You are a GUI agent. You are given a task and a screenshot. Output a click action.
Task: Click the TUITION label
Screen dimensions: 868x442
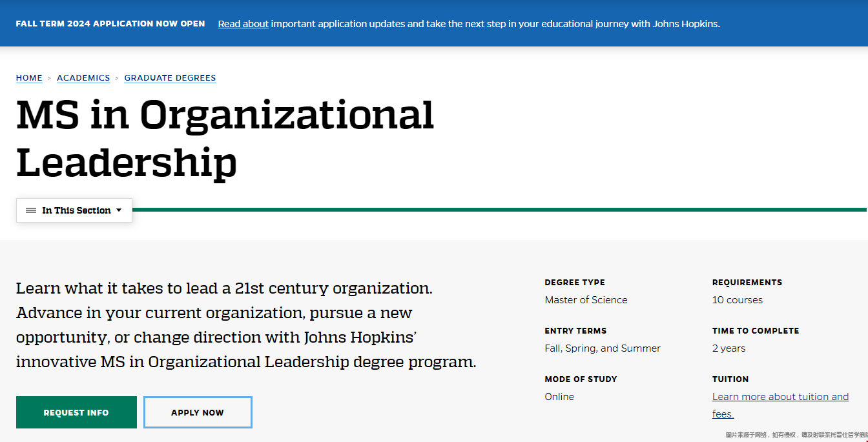(x=730, y=379)
